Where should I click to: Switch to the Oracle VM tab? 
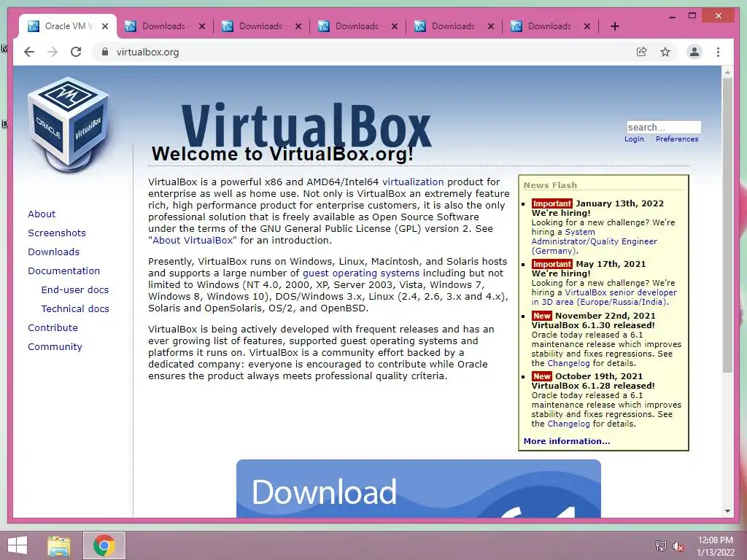pyautogui.click(x=66, y=26)
